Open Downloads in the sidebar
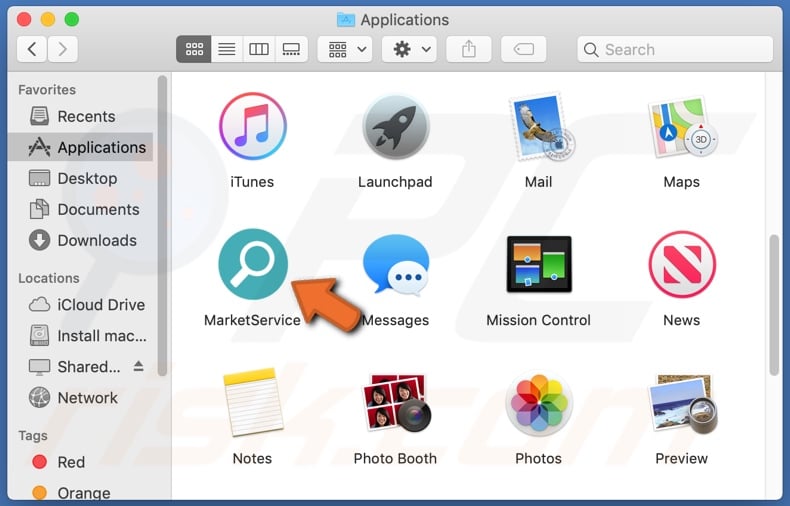Screen dimensions: 790x506 point(81,240)
